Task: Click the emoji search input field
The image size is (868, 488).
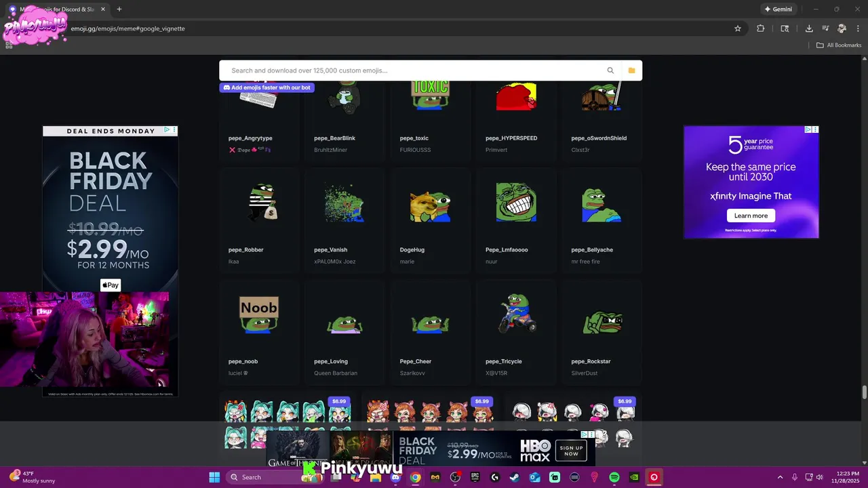Action: (x=414, y=70)
